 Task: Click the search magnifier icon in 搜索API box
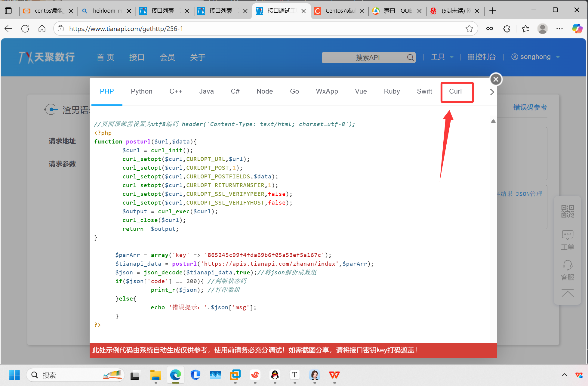point(410,57)
